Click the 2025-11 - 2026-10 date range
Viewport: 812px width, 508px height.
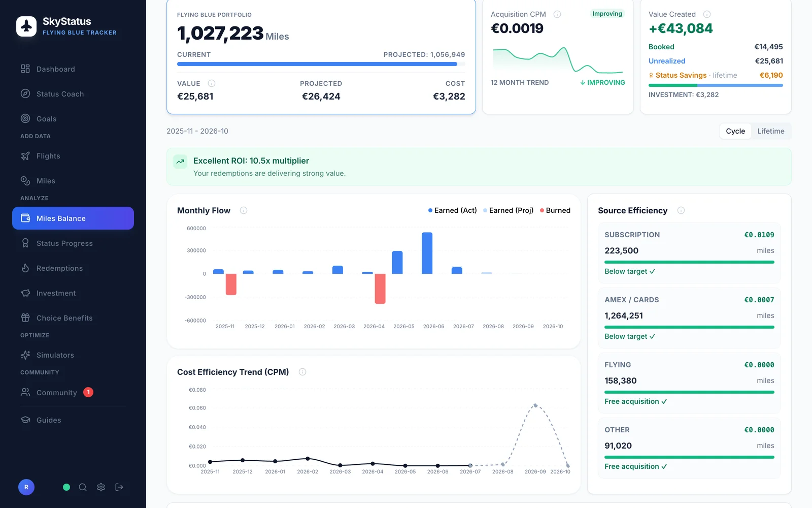coord(197,131)
